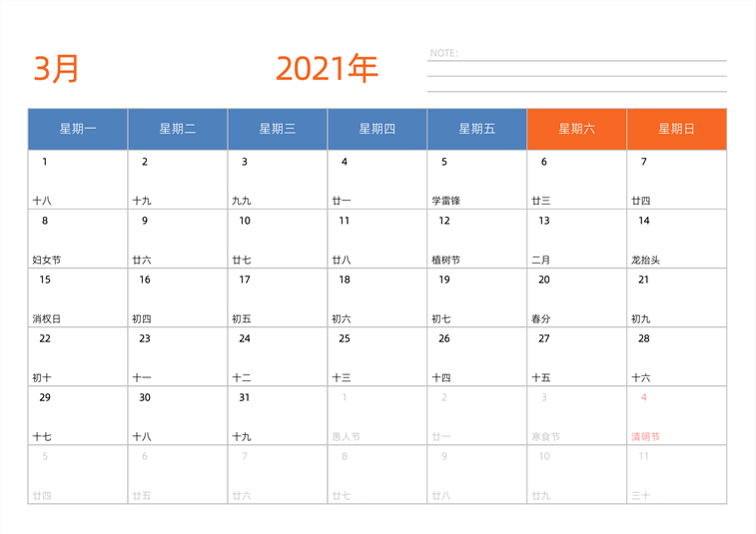This screenshot has height=534, width=756.
Task: Click the 十五 label on day 27
Action: (x=541, y=378)
